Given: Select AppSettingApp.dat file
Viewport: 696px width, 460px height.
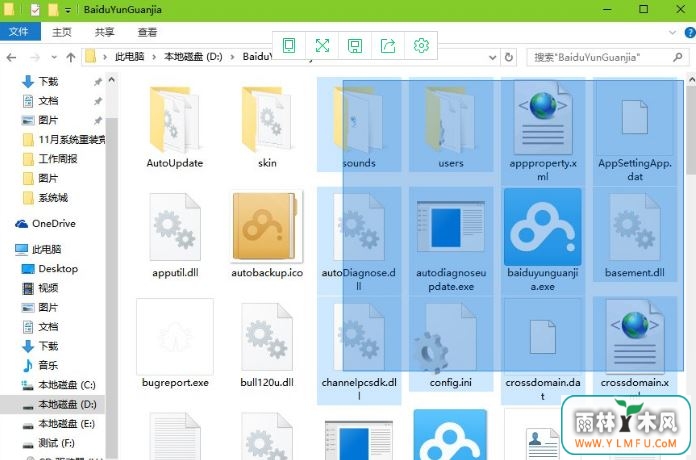Looking at the screenshot, I should pos(635,131).
